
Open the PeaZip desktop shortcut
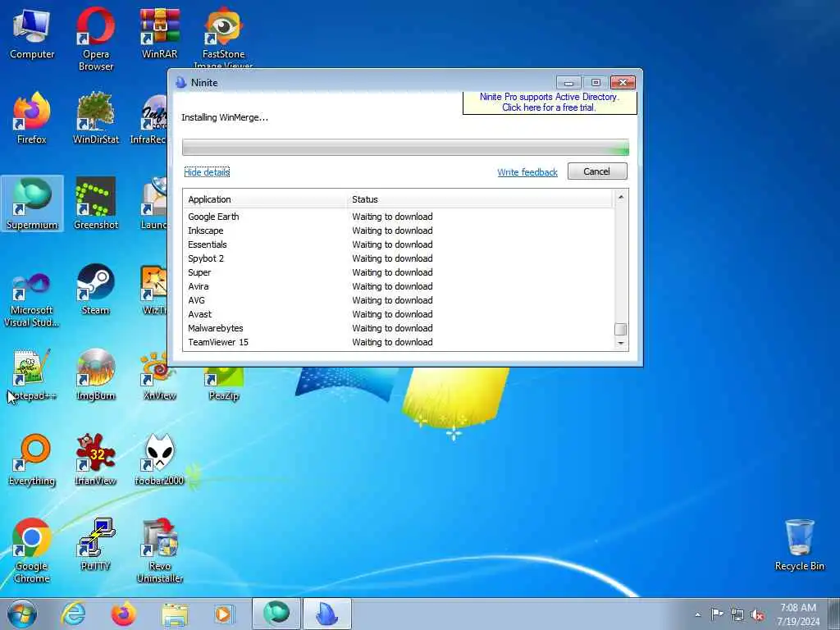[x=223, y=385]
